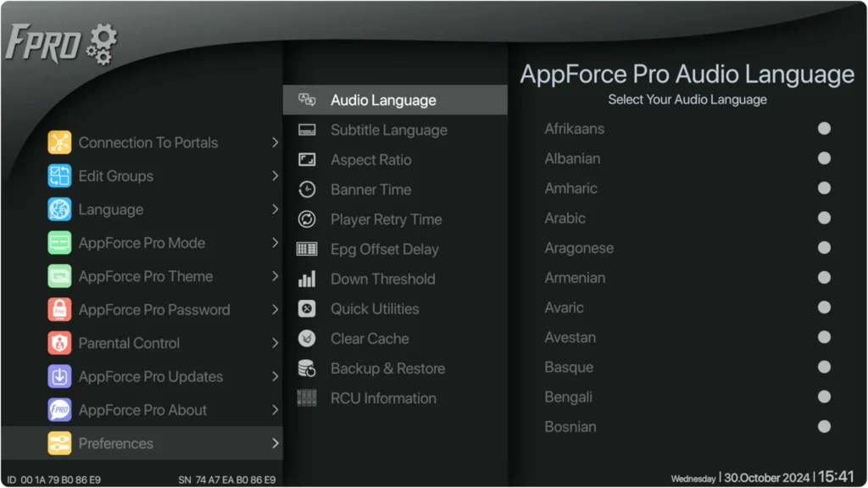Expand the Language chevron arrow
Viewport: 868px width, 488px height.
click(275, 209)
